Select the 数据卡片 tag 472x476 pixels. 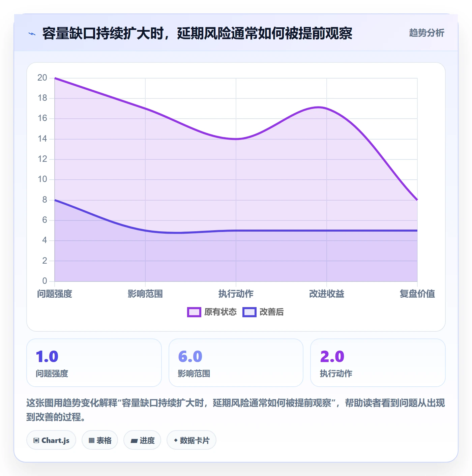(191, 440)
